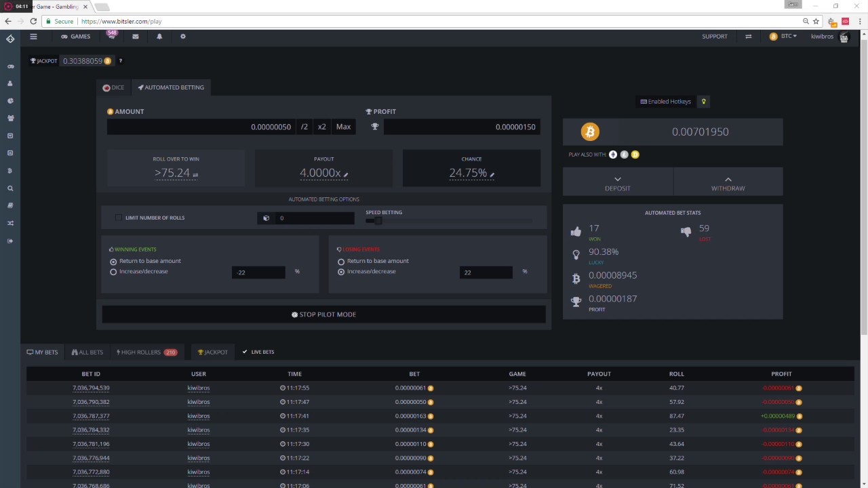Bookmark page with the star icon
This screenshot has height=488, width=868.
point(816,21)
